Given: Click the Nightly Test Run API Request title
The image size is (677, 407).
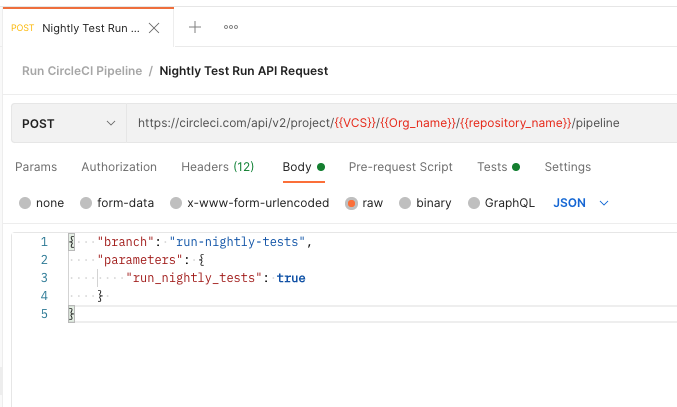Looking at the screenshot, I should point(244,71).
